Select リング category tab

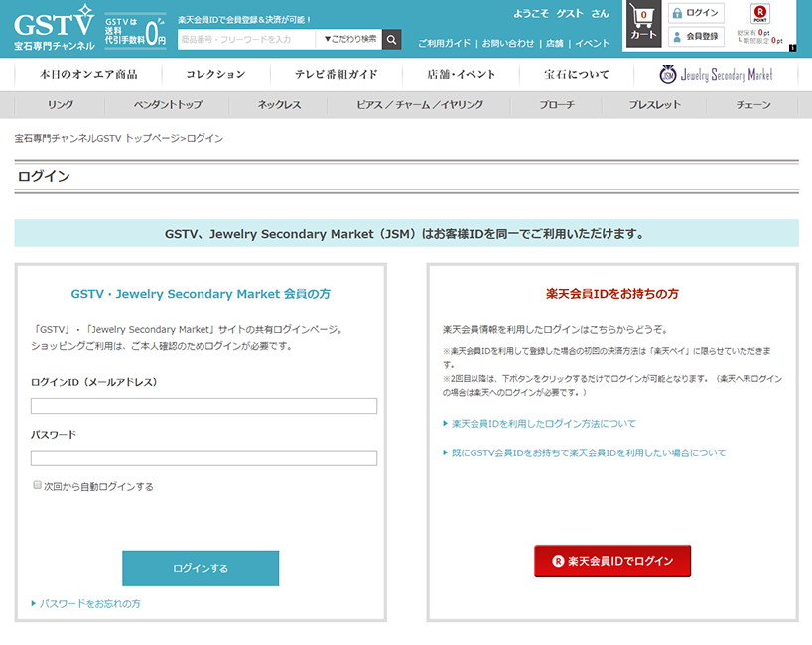(61, 105)
